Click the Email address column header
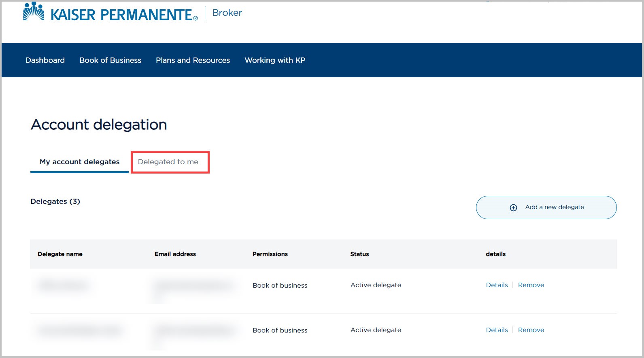The height and width of the screenshot is (358, 644). click(175, 254)
